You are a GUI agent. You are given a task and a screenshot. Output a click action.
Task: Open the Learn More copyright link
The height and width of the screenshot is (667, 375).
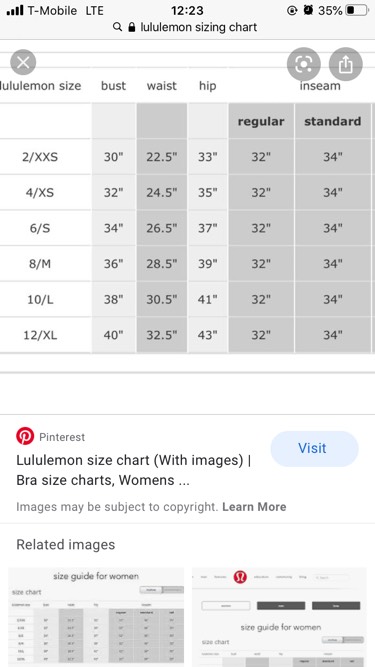coord(254,507)
